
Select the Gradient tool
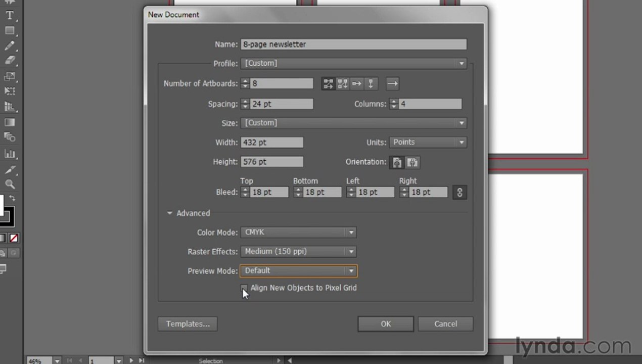click(9, 122)
